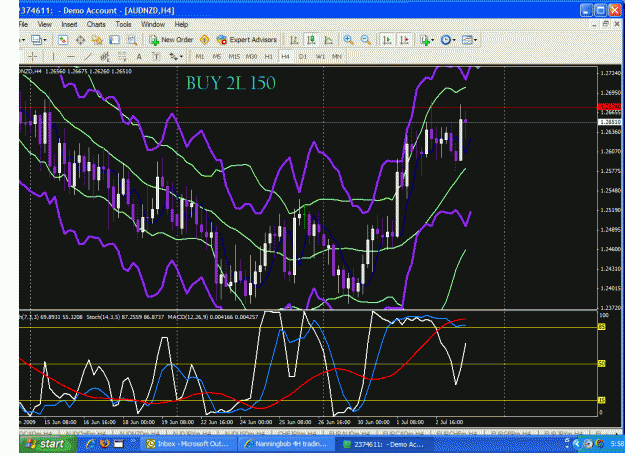Toggle the Data Window icon
The height and width of the screenshot is (456, 625).
click(81, 40)
